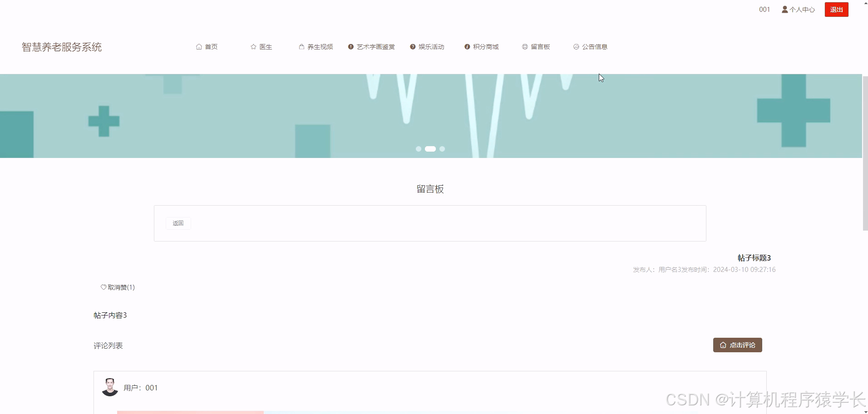Screen dimensions: 868x414
Task: Navigate to the 公告信息 section
Action: coord(595,46)
